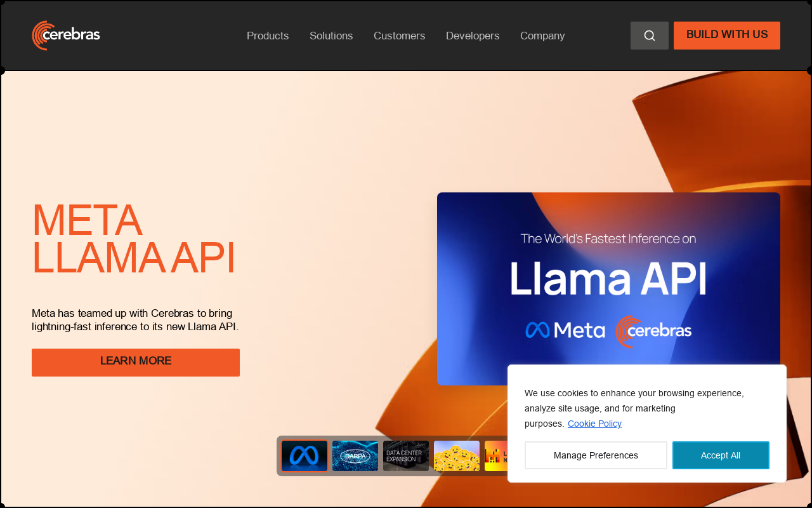Screen dimensions: 812x508
Task: Click the META LLAMA API headline
Action: pyautogui.click(x=133, y=239)
